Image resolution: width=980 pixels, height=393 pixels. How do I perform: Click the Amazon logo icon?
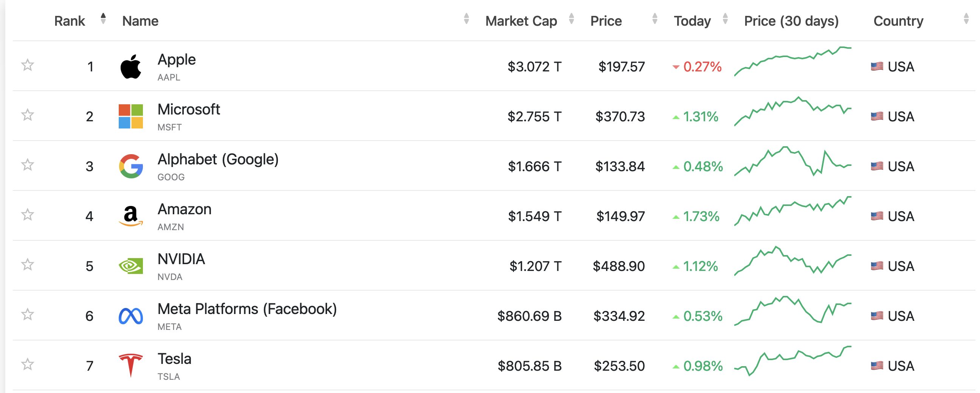click(x=130, y=216)
